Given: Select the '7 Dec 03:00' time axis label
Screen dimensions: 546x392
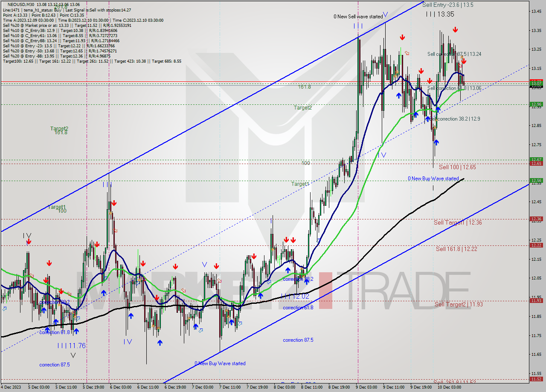Looking at the screenshot, I should tap(203, 387).
